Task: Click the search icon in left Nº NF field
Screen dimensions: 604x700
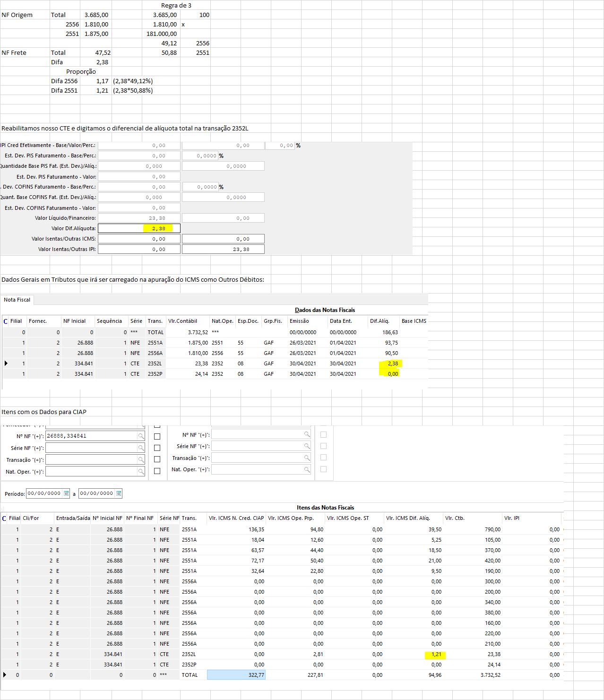Action: [x=141, y=436]
